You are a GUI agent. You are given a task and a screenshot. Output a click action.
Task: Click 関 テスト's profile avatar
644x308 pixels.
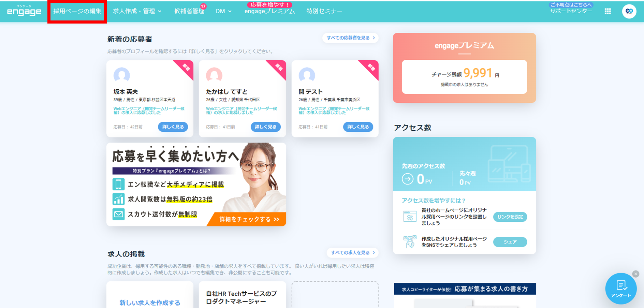coord(307,75)
